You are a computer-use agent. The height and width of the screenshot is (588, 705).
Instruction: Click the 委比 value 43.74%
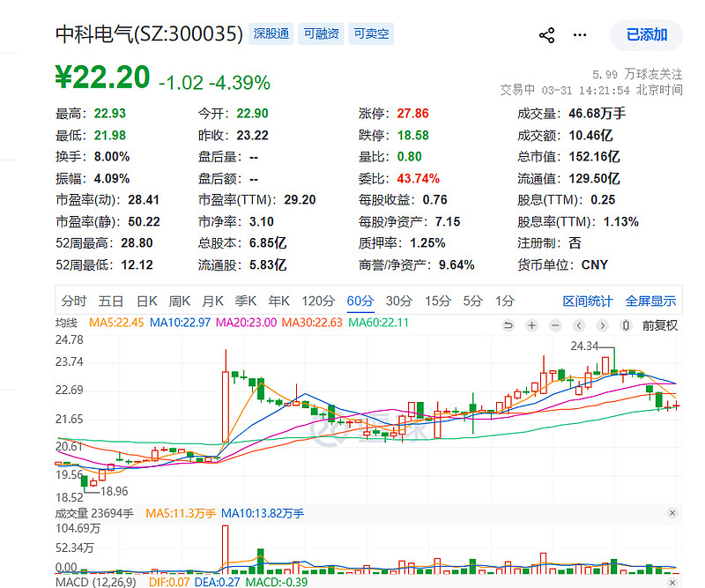coord(418,179)
